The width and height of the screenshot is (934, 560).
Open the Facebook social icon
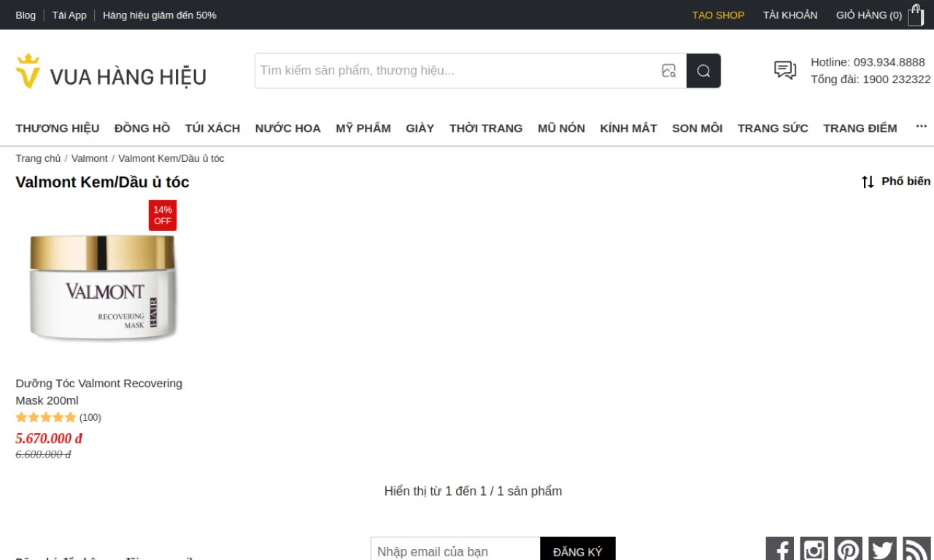(779, 549)
